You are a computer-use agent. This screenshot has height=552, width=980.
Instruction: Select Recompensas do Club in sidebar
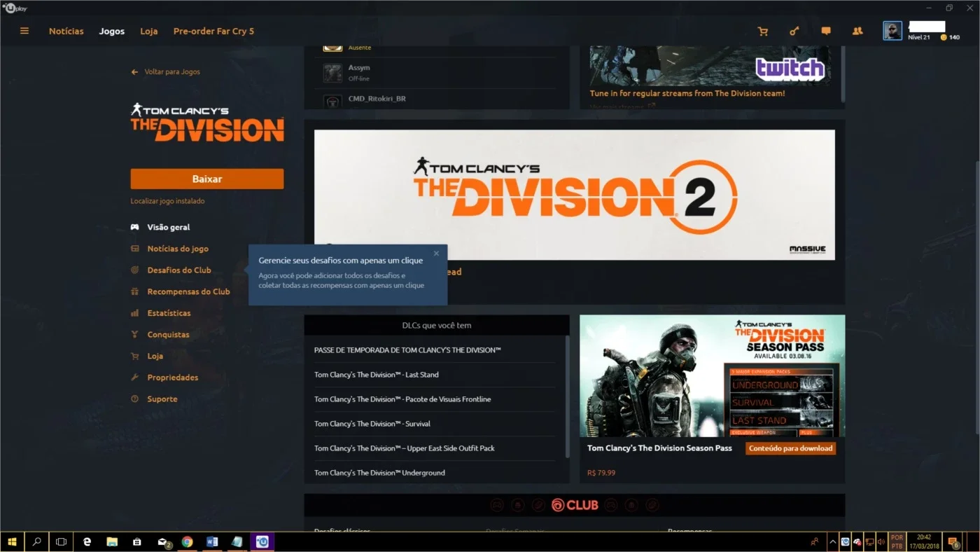coord(188,291)
